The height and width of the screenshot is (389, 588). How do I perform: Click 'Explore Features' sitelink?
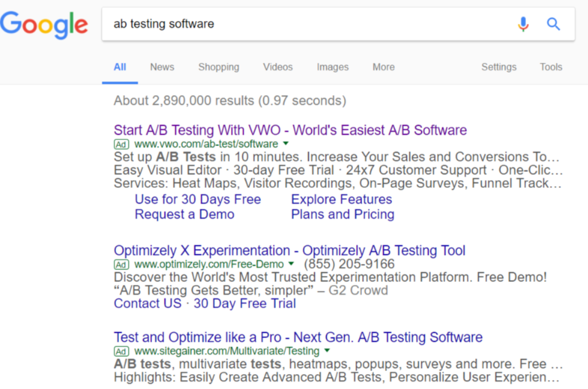click(342, 199)
